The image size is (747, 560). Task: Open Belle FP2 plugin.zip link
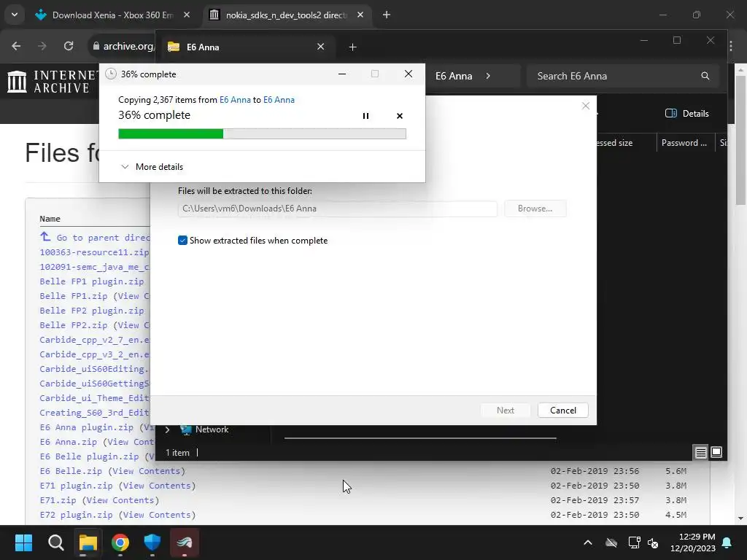pyautogui.click(x=91, y=311)
